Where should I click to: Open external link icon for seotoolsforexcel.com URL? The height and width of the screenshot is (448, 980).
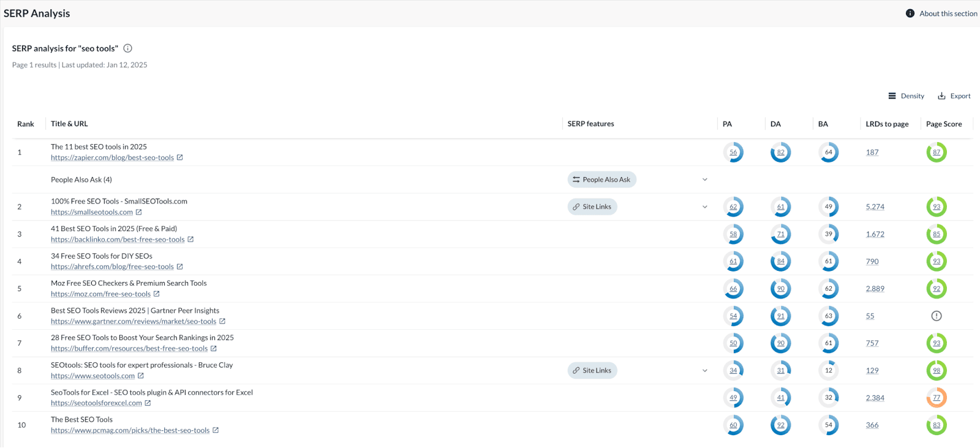(148, 403)
